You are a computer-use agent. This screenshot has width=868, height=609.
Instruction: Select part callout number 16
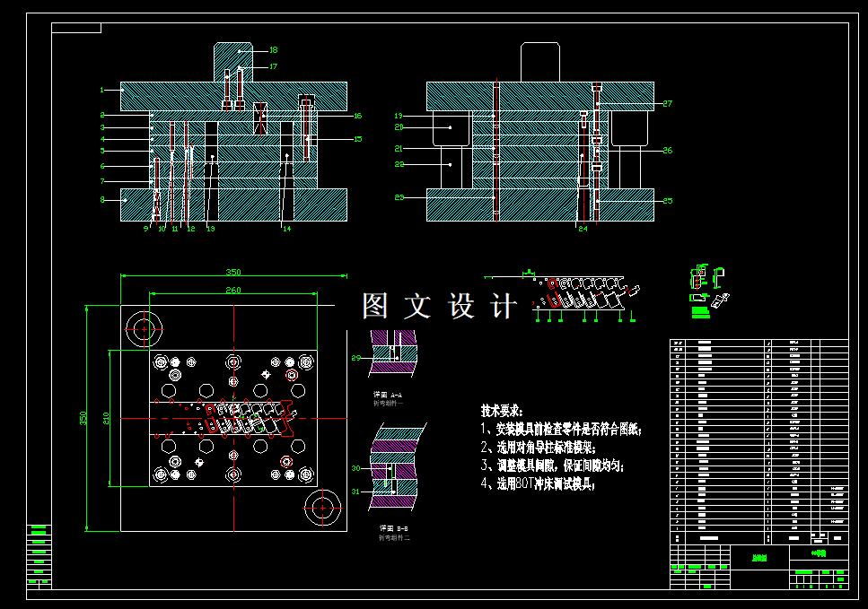(357, 117)
